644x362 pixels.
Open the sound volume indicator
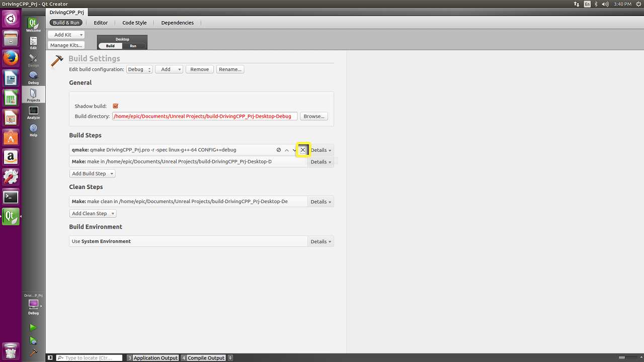(606, 4)
